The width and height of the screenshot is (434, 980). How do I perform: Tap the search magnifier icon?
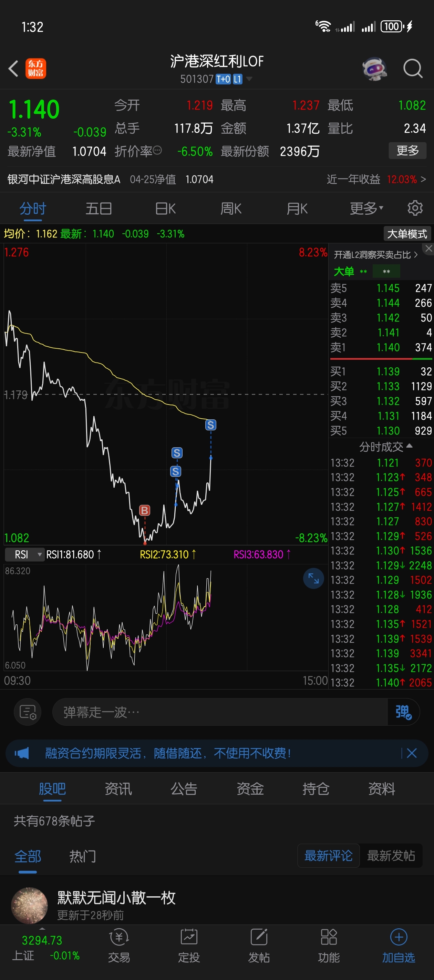[x=413, y=69]
